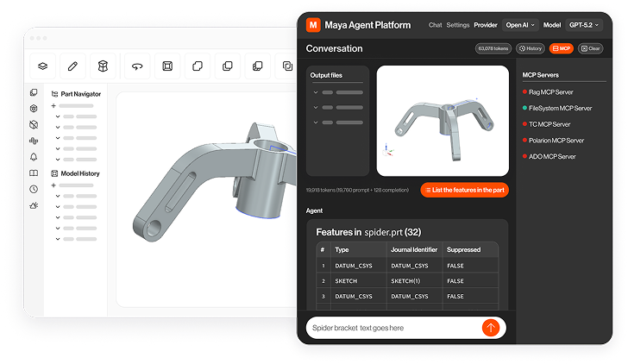Screen dimensions: 628x364
Task: Click the hexagon gear icon in left sidebar
Action: pyautogui.click(x=34, y=109)
